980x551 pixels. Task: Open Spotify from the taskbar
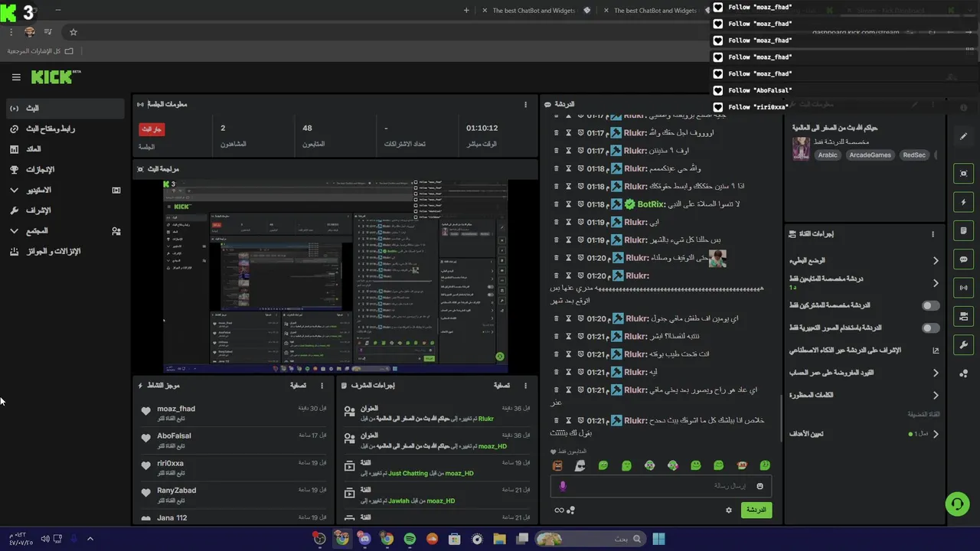coord(410,539)
